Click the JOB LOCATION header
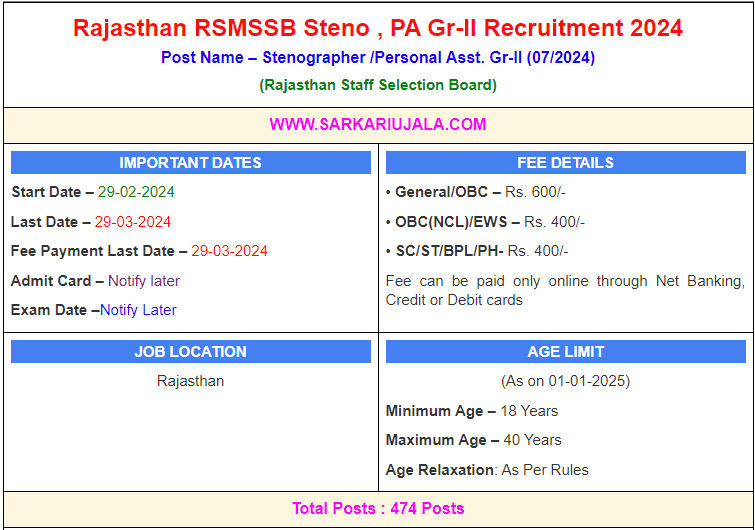Viewport: 755px width, 530px height. pyautogui.click(x=190, y=352)
